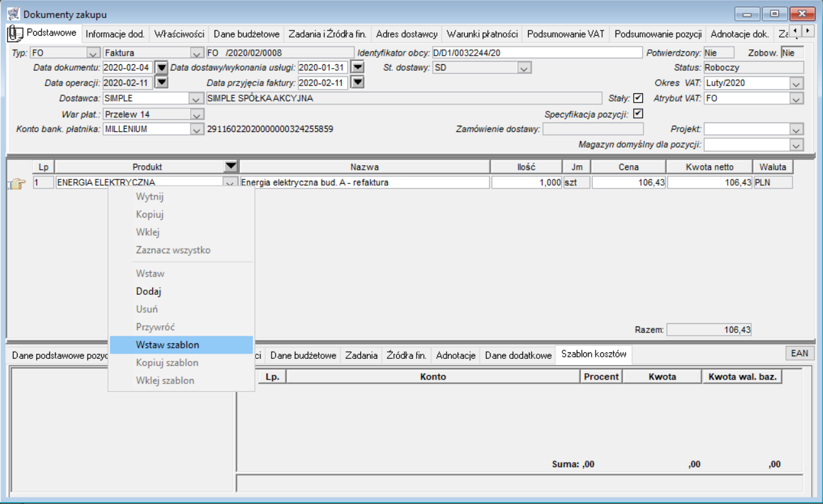Viewport: 823px width, 504px height.
Task: Click the pointing hand row indicator
Action: click(16, 183)
